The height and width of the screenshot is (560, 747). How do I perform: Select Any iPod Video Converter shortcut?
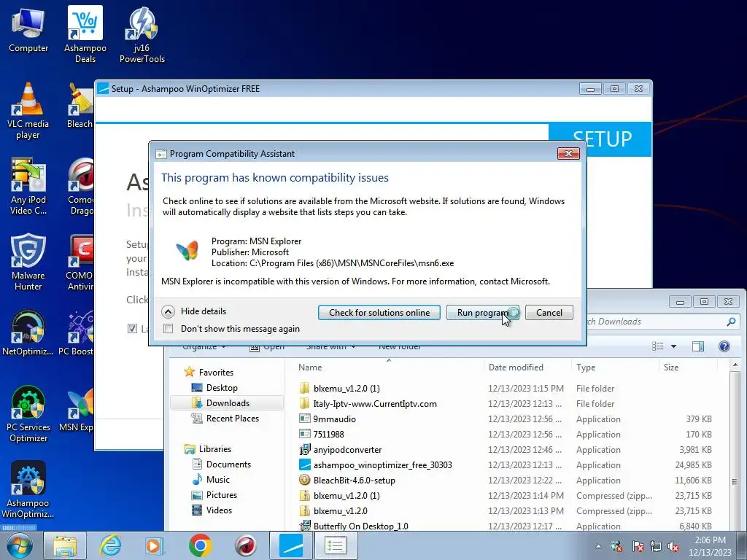(28, 187)
